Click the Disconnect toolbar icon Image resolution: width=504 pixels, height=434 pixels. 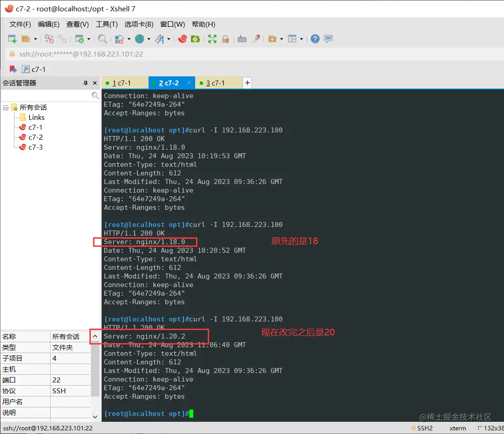click(49, 39)
